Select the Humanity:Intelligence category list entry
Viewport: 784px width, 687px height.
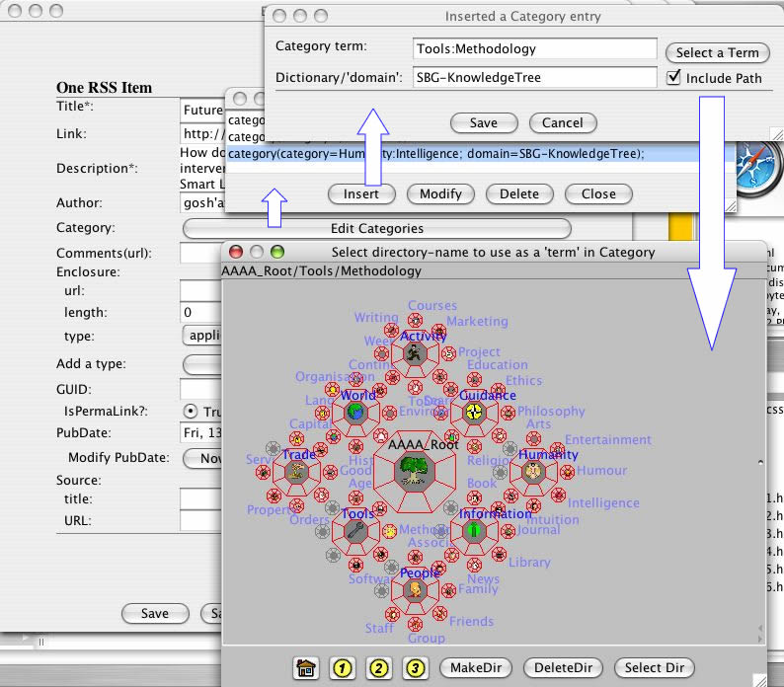435,154
